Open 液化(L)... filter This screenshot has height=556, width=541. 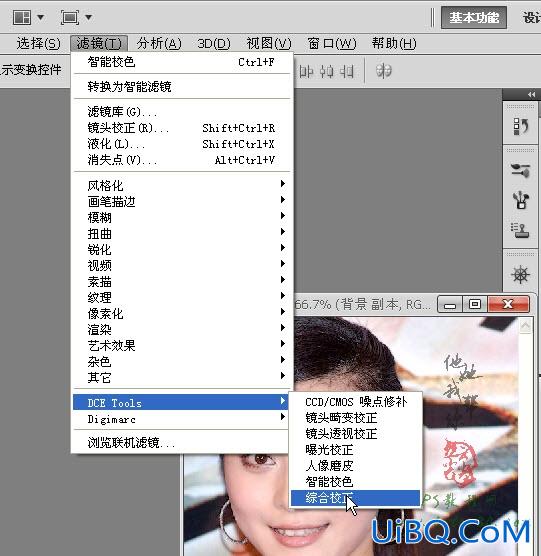tap(182, 144)
